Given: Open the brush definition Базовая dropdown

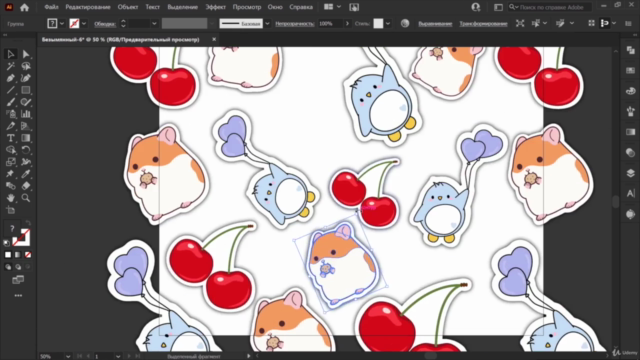Looking at the screenshot, I should coord(267,24).
